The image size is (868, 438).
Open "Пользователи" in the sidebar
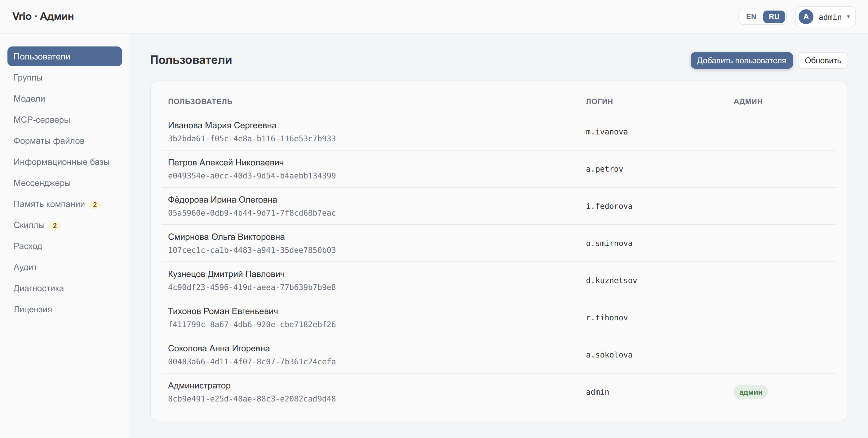[65, 57]
